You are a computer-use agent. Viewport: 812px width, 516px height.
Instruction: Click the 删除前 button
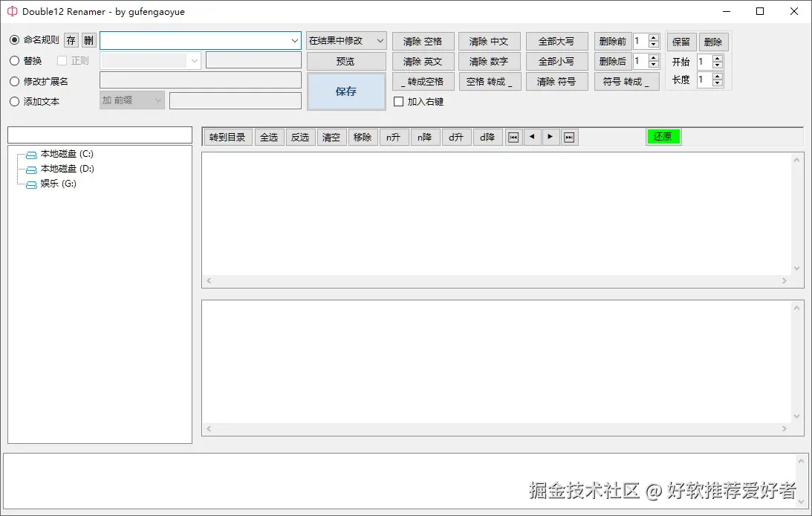coord(613,41)
